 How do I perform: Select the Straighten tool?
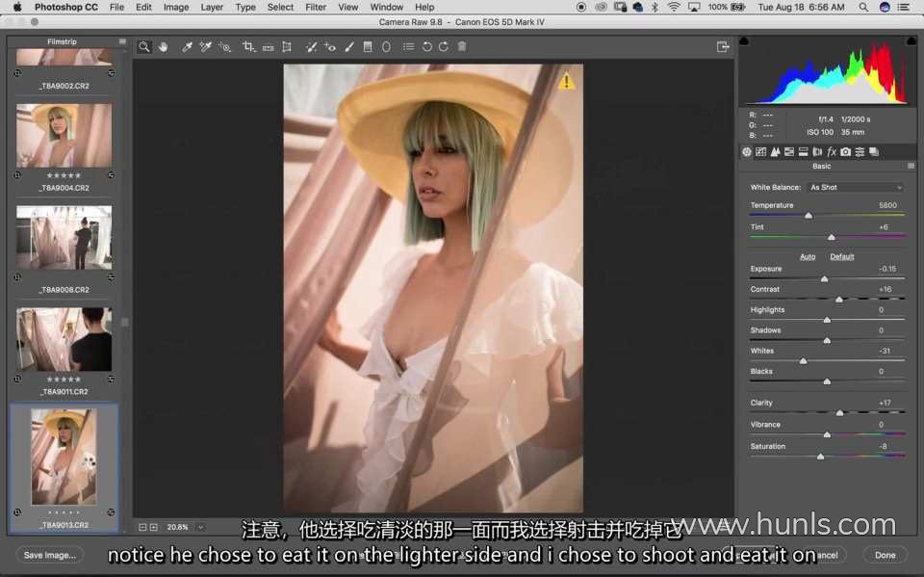[x=269, y=47]
